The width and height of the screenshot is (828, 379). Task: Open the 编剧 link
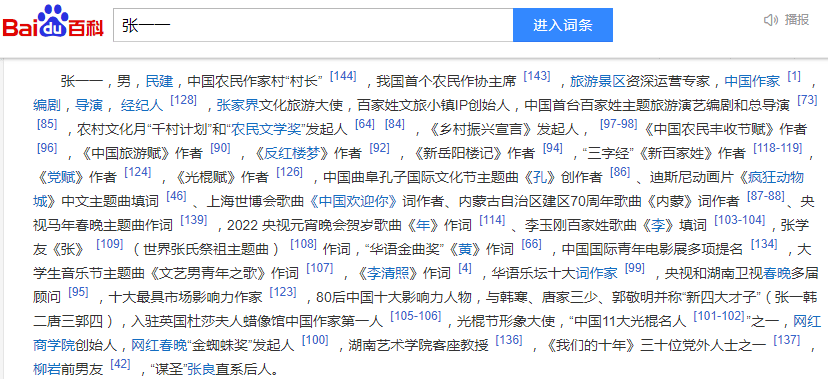point(46,105)
